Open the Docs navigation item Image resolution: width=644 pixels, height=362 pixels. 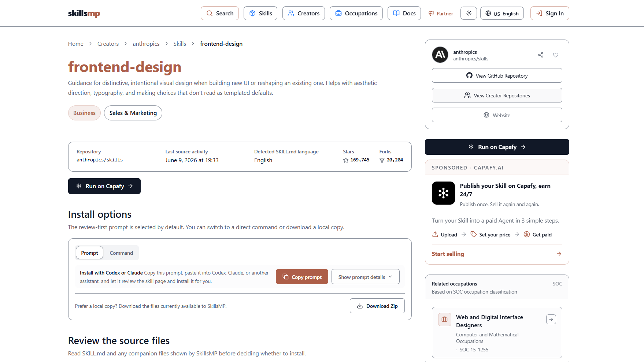[404, 13]
